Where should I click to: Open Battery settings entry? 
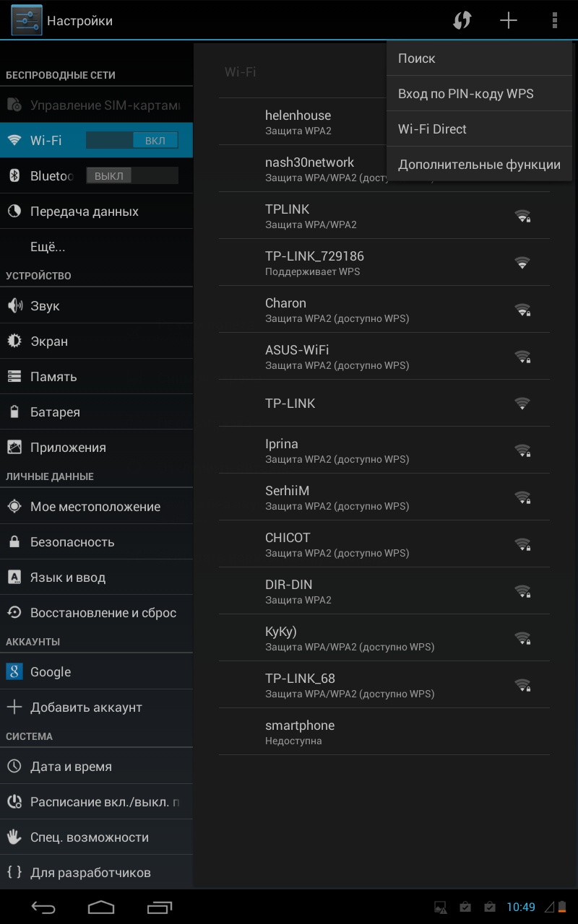[x=55, y=412]
